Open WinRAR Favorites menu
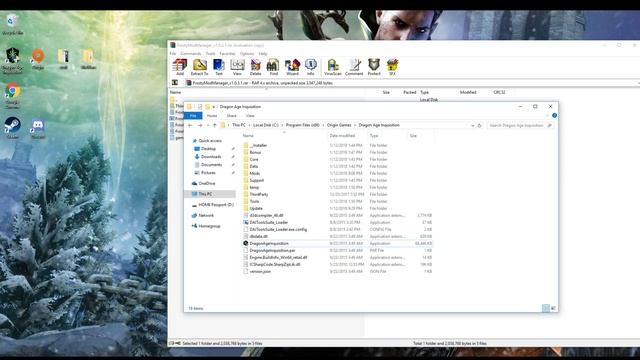The height and width of the screenshot is (360, 640). coord(227,54)
